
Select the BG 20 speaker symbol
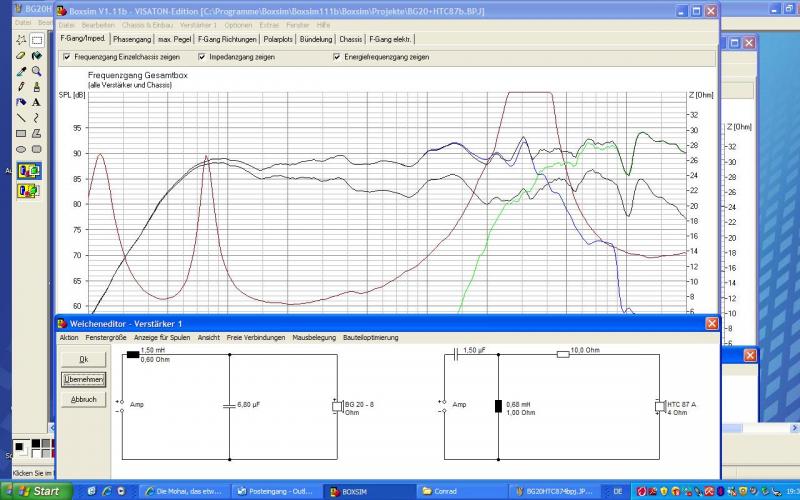click(336, 406)
